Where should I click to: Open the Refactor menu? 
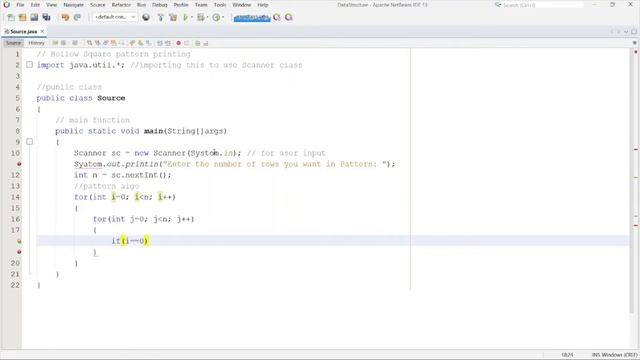pos(121,5)
